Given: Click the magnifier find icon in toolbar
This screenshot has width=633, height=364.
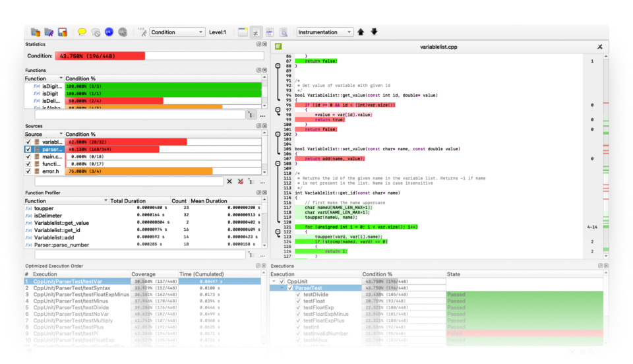Looking at the screenshot, I should (x=284, y=32).
